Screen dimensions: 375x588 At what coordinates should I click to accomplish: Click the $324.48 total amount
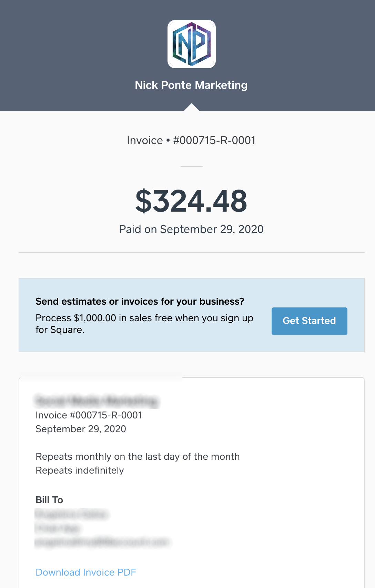pyautogui.click(x=191, y=201)
